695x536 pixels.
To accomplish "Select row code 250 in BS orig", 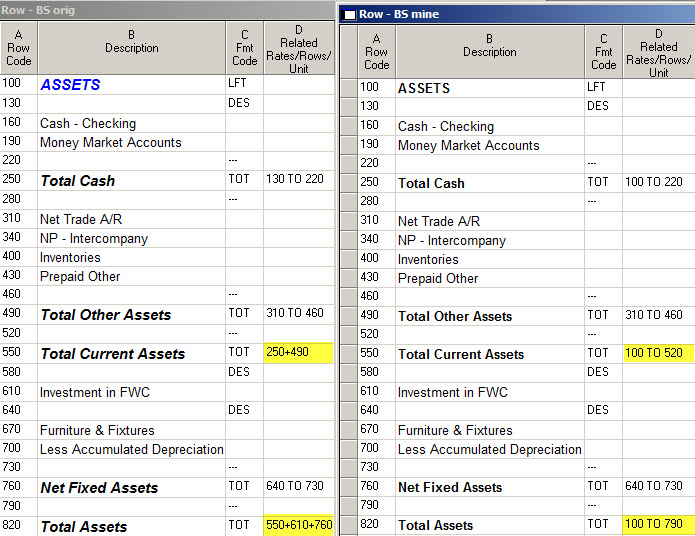I will [x=12, y=179].
